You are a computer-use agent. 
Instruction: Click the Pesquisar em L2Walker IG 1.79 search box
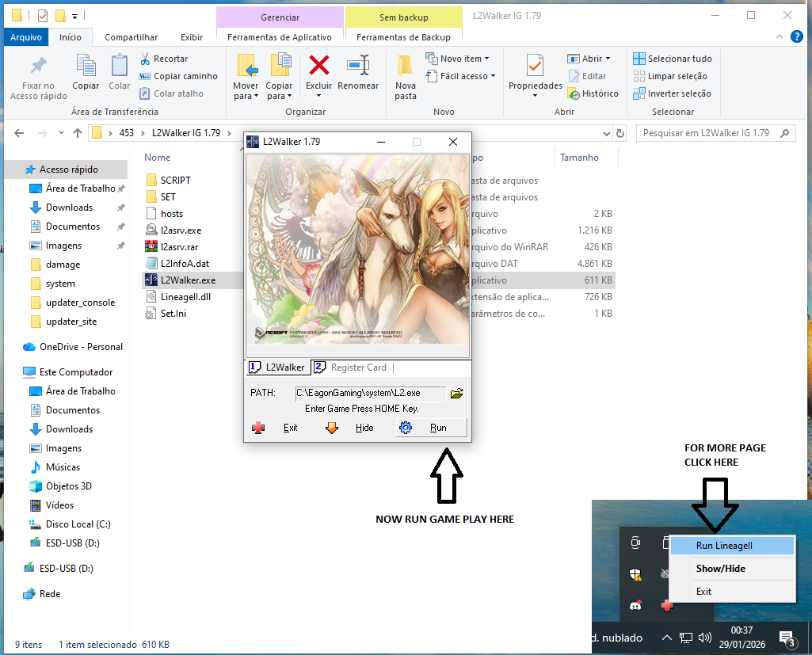pos(715,133)
